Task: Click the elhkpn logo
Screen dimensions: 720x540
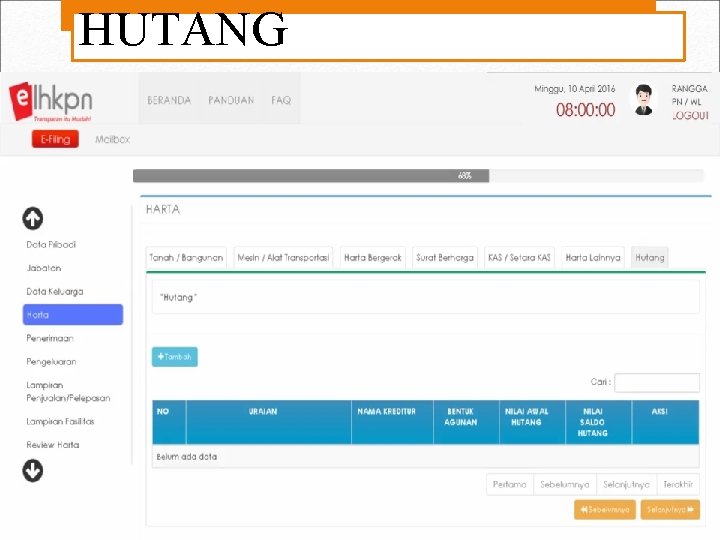Action: coord(51,101)
